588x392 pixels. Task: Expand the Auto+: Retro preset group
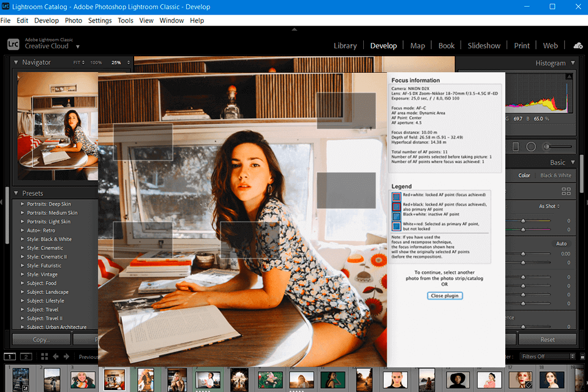22,230
